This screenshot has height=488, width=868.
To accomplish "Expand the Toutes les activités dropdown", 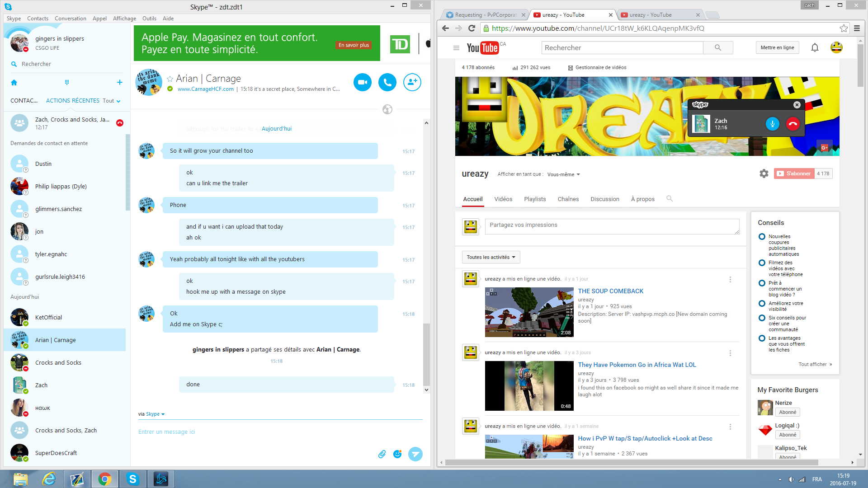I will click(491, 257).
